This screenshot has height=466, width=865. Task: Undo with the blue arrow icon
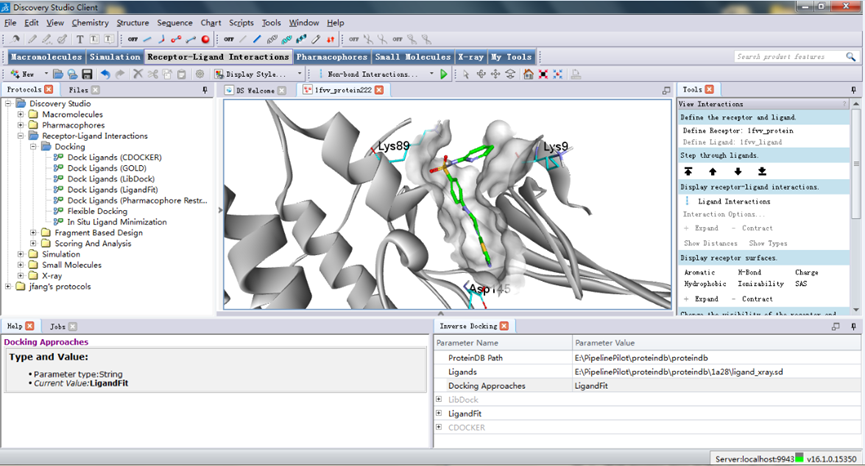point(105,74)
